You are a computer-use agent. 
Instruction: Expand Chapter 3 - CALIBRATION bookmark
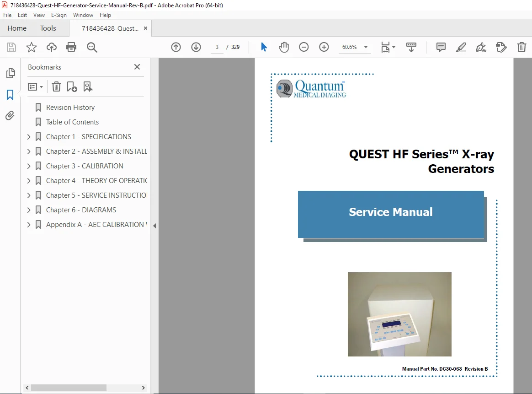coord(29,166)
